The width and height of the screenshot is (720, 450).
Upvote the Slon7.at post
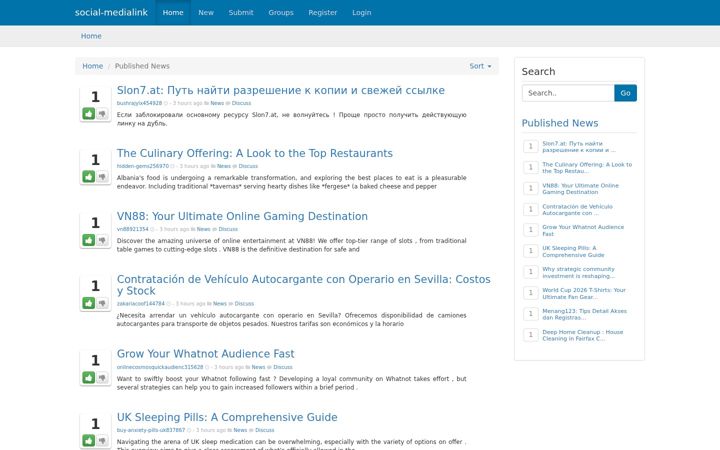point(89,113)
